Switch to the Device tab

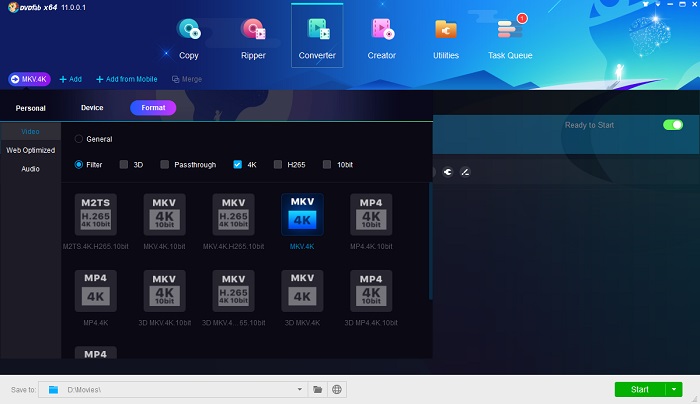coord(92,107)
